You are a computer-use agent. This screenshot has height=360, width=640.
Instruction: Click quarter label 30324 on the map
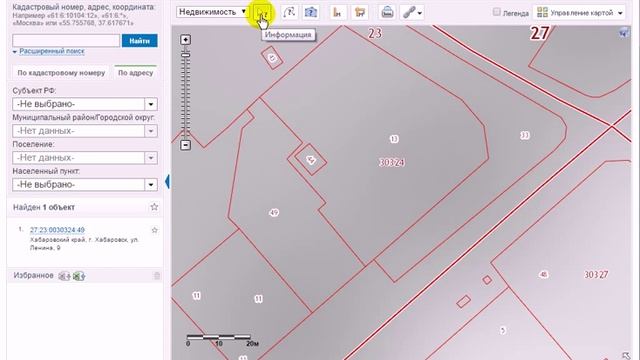[x=392, y=162]
